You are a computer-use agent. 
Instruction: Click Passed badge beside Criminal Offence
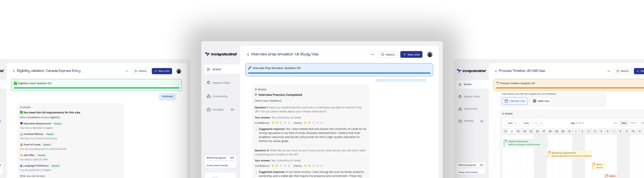click(50, 134)
